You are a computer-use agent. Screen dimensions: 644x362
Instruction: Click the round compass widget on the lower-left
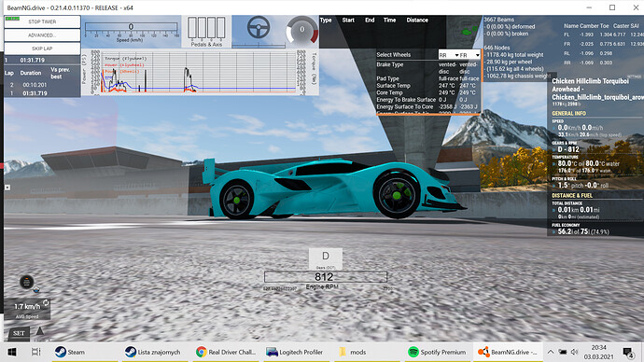point(27,282)
